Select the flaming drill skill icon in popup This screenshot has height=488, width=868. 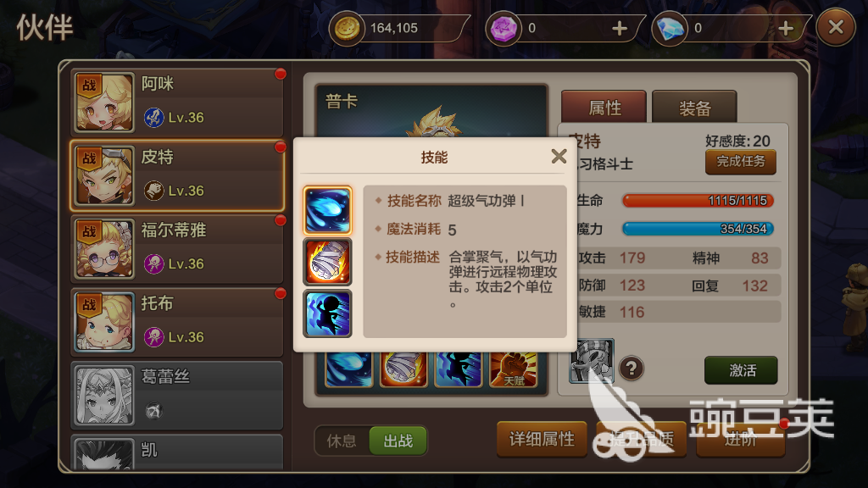point(327,262)
